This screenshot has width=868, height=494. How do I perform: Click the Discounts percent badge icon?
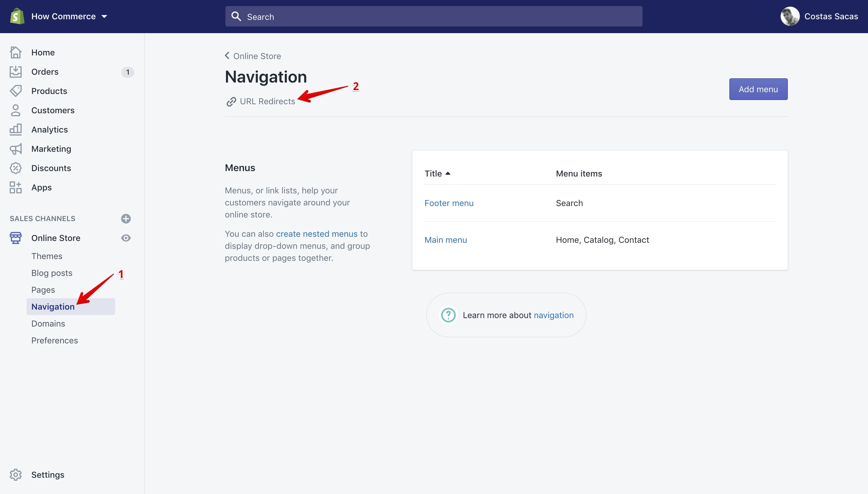coord(16,168)
